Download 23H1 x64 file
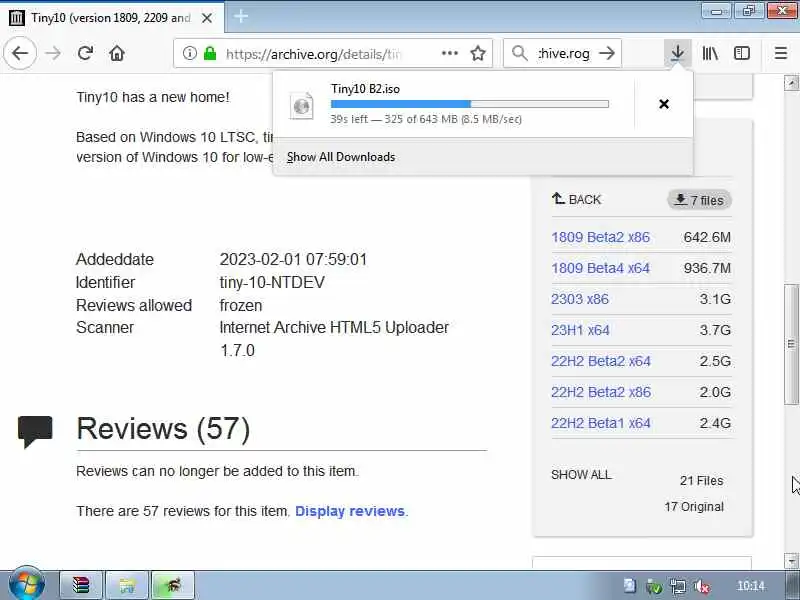Image resolution: width=800 pixels, height=600 pixels. (580, 330)
